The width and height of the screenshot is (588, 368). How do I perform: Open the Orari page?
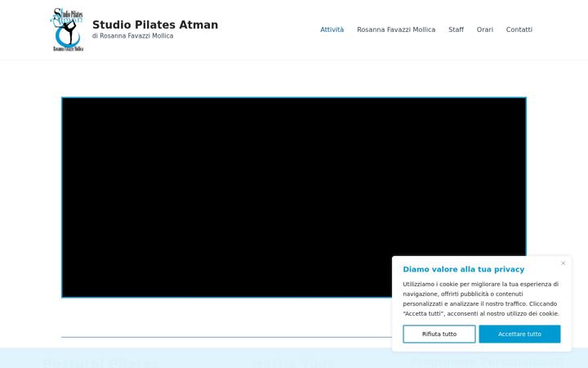[485, 29]
